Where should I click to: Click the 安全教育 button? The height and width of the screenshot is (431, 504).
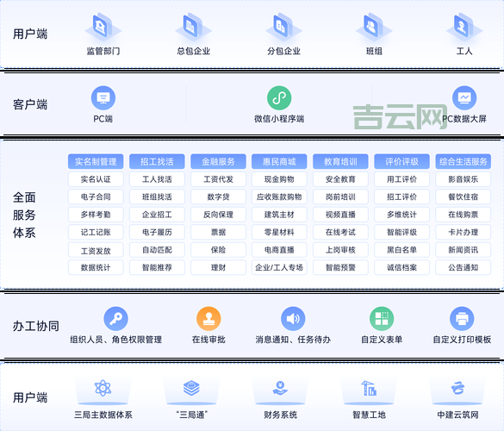click(340, 179)
